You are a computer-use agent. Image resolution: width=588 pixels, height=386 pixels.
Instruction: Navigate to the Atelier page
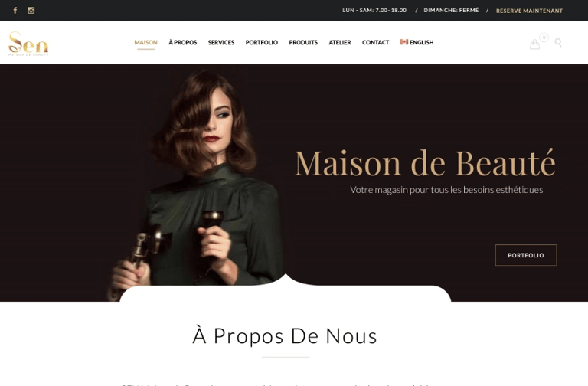(x=340, y=42)
